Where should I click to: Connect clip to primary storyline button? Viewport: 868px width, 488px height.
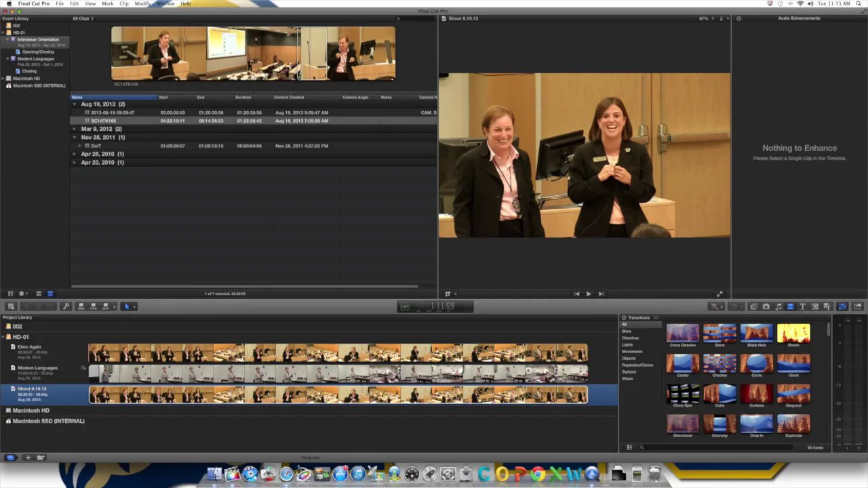[81, 306]
